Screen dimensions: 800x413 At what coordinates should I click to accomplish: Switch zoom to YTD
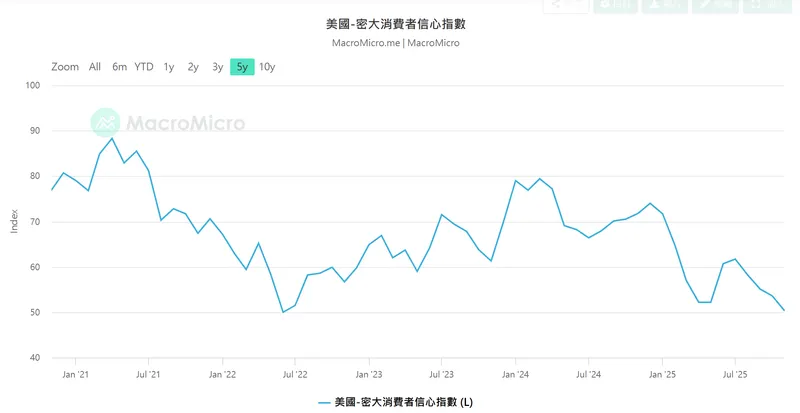click(144, 67)
